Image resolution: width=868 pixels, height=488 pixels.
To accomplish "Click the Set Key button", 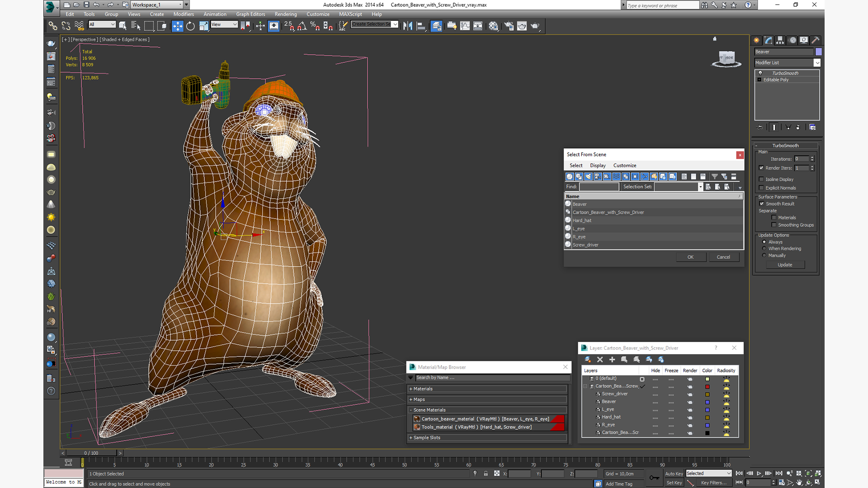I will [674, 483].
